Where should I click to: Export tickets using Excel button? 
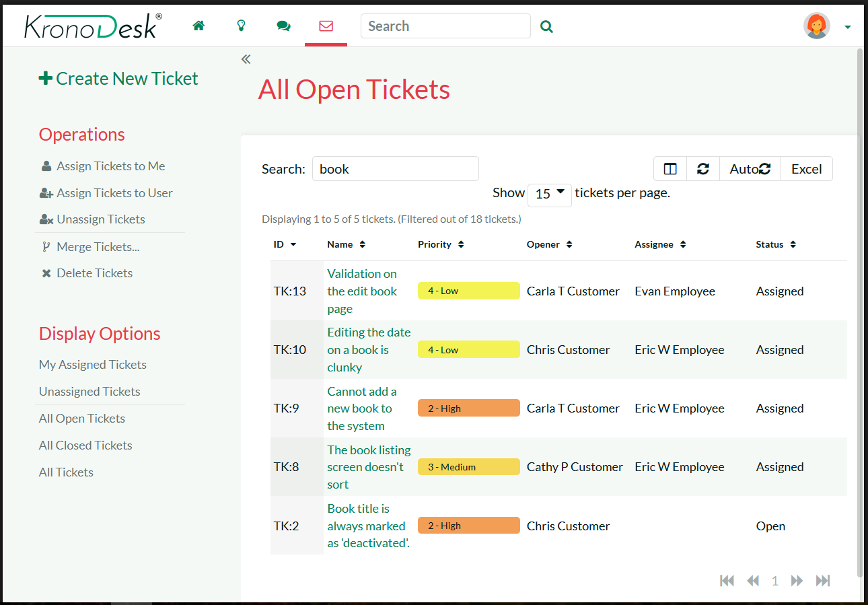click(806, 169)
